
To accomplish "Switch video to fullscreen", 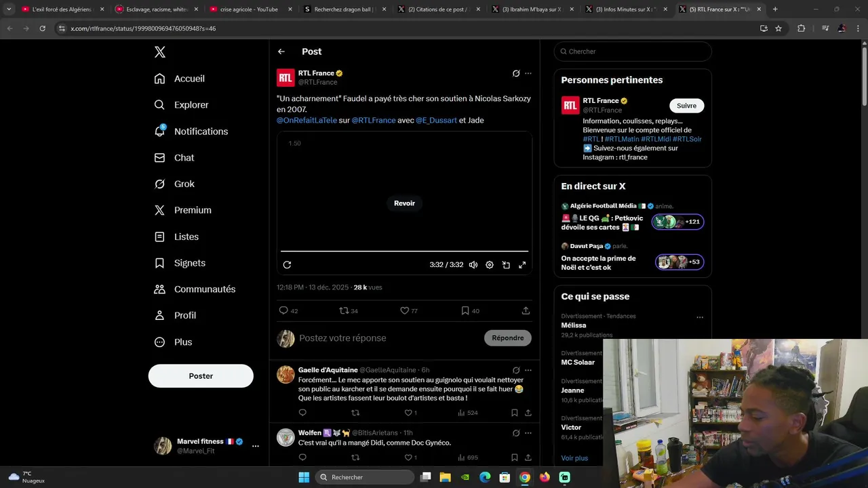I will pos(522,265).
